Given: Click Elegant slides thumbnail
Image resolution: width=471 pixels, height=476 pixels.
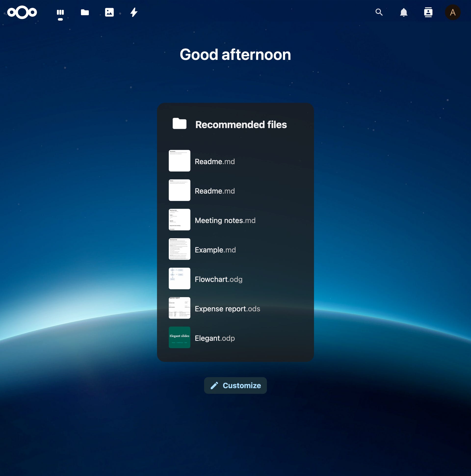Looking at the screenshot, I should click(179, 337).
